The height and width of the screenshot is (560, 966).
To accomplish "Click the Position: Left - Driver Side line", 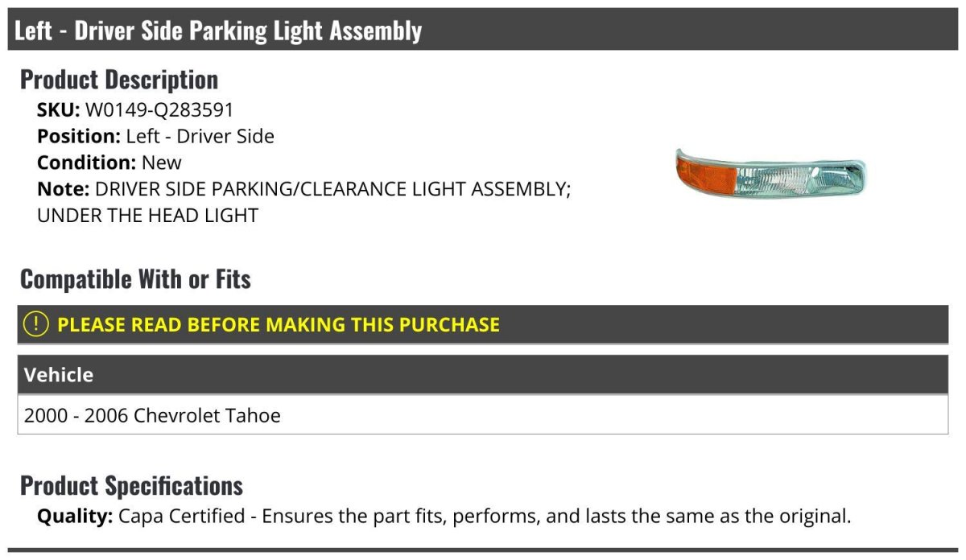I will click(x=155, y=137).
